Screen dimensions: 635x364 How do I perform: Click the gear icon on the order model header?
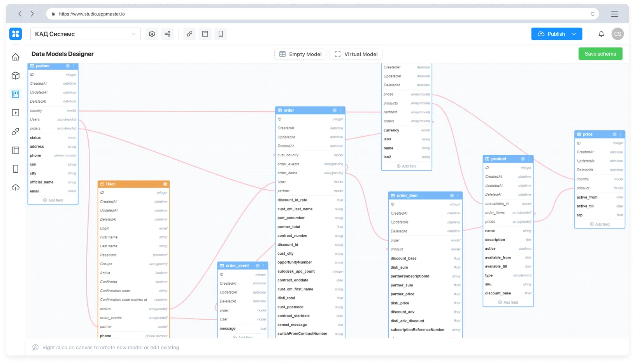point(335,110)
